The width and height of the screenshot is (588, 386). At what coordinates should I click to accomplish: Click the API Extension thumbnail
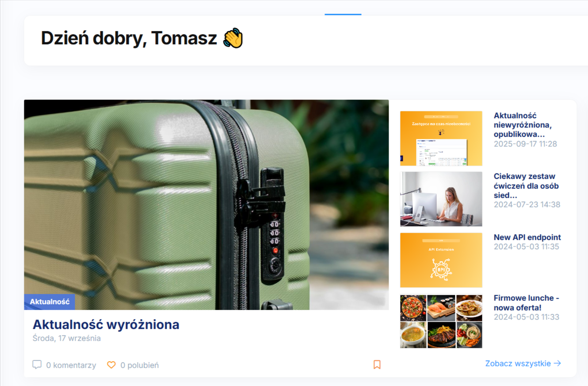pos(441,260)
